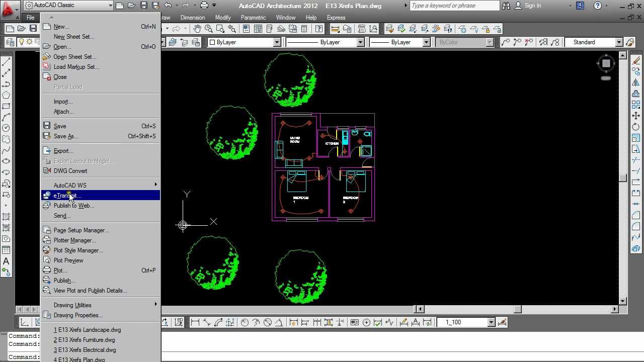The image size is (644, 362).
Task: Open the Standard style dropdown
Action: tap(619, 42)
